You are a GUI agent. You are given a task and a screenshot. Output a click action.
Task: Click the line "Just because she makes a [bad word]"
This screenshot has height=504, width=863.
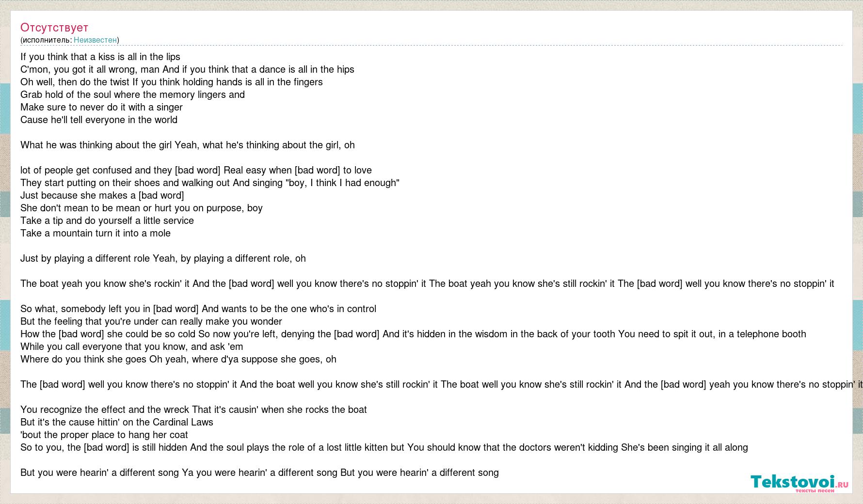click(x=102, y=195)
